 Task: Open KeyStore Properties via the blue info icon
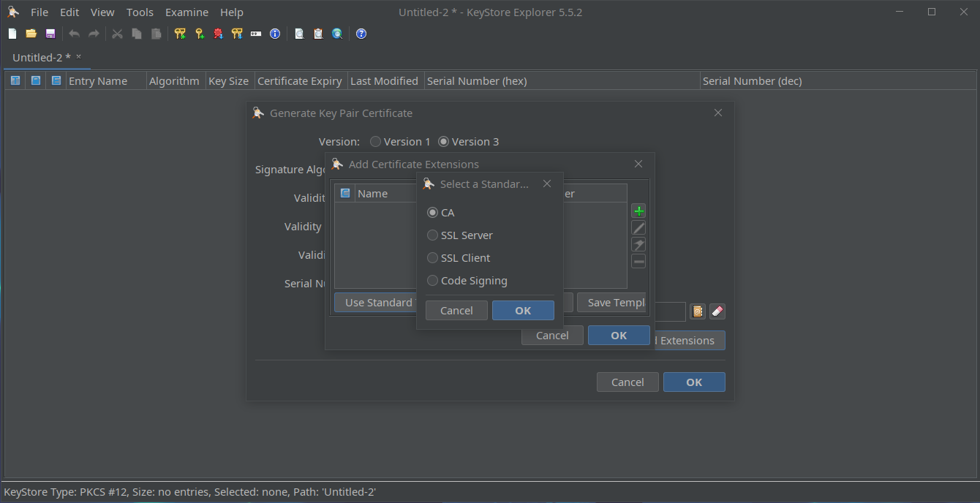pyautogui.click(x=275, y=34)
